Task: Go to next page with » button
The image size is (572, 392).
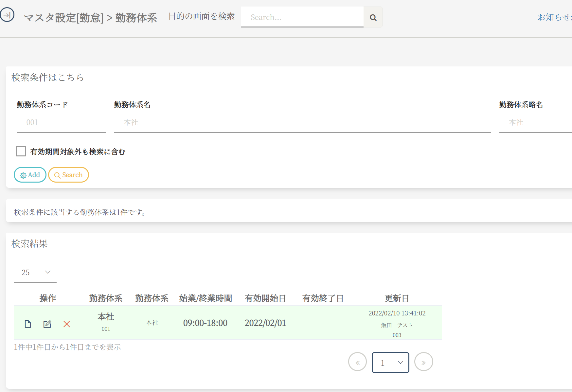Action: (423, 362)
